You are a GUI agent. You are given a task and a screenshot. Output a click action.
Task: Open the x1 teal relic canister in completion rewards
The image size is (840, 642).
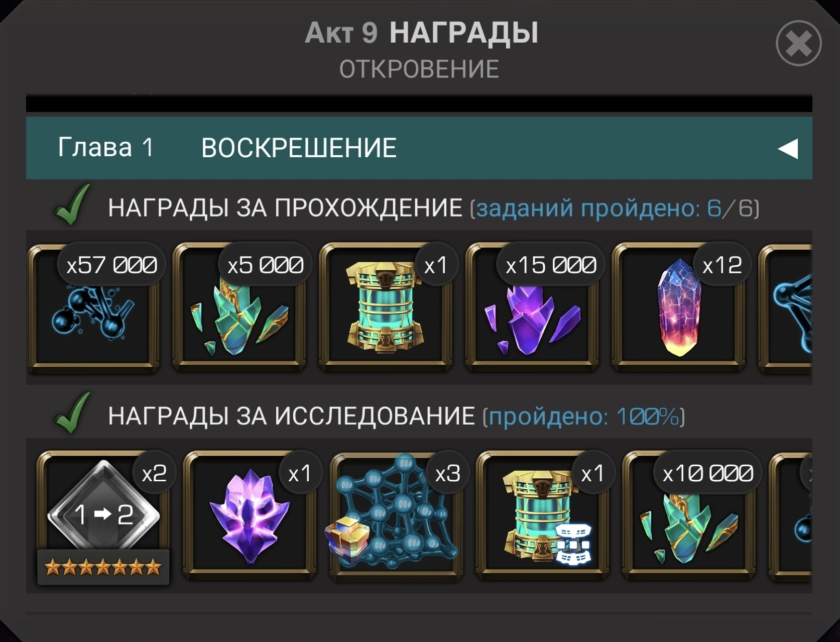click(386, 308)
